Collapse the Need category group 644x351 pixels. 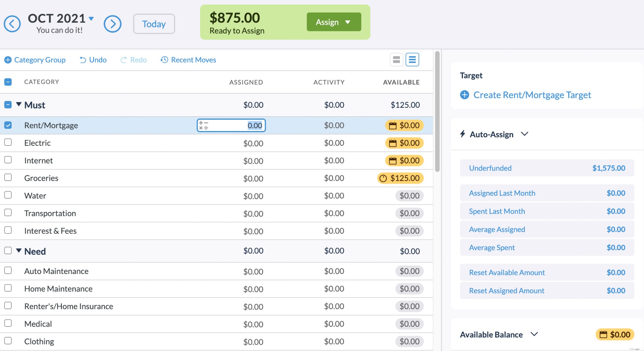[19, 251]
